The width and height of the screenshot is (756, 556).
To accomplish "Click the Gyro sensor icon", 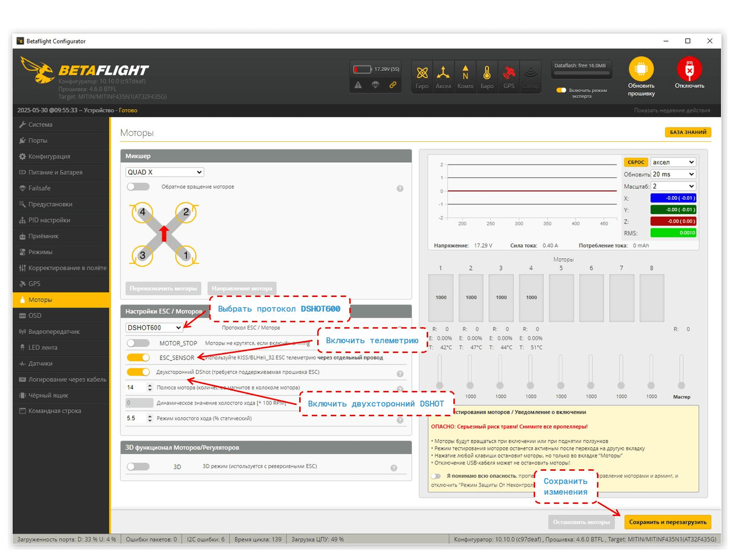I will click(422, 73).
